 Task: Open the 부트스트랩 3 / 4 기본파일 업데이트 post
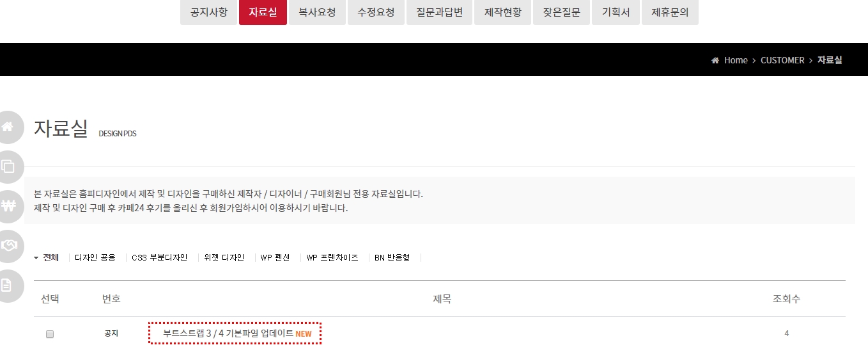(228, 333)
